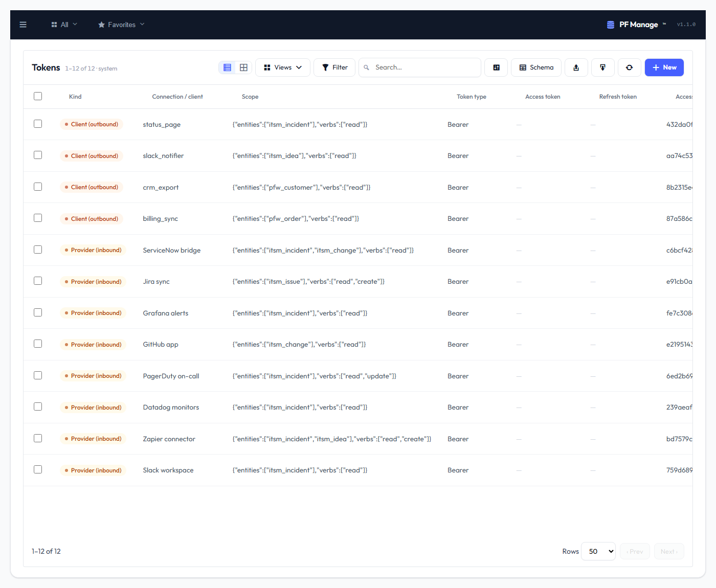
Task: Open the Filter panel
Action: [x=334, y=67]
